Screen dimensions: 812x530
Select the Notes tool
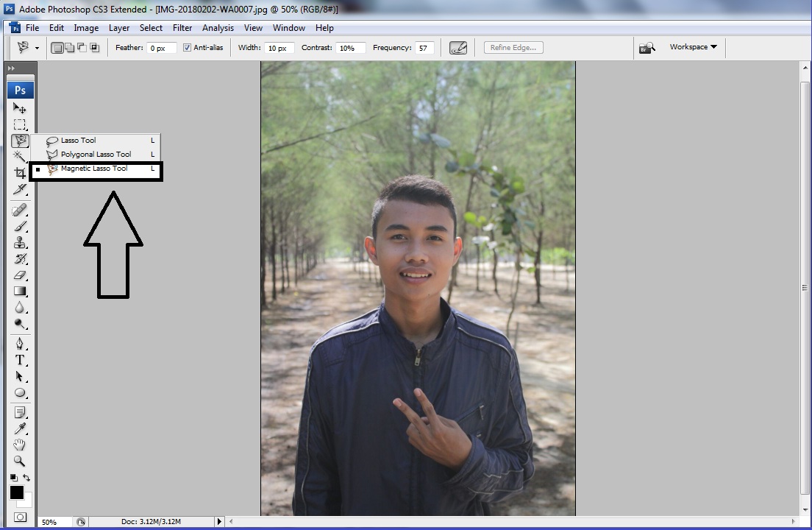pos(20,412)
